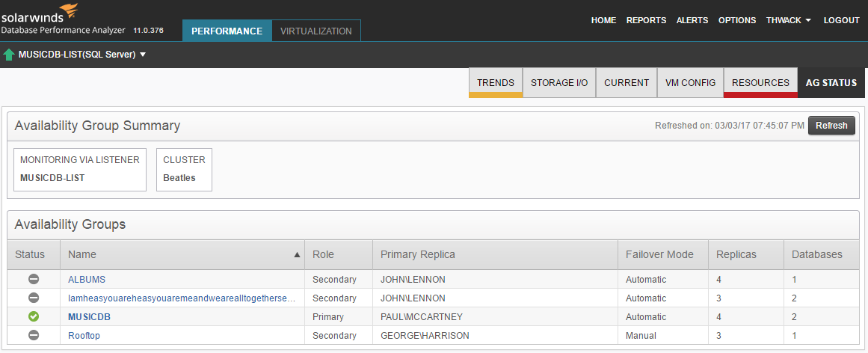The image size is (868, 353).
Task: Open the VM CONFIG tab
Action: pos(690,82)
